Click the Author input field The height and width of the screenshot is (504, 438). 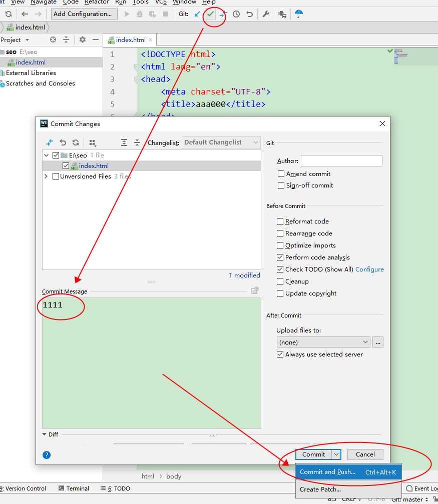pyautogui.click(x=341, y=160)
